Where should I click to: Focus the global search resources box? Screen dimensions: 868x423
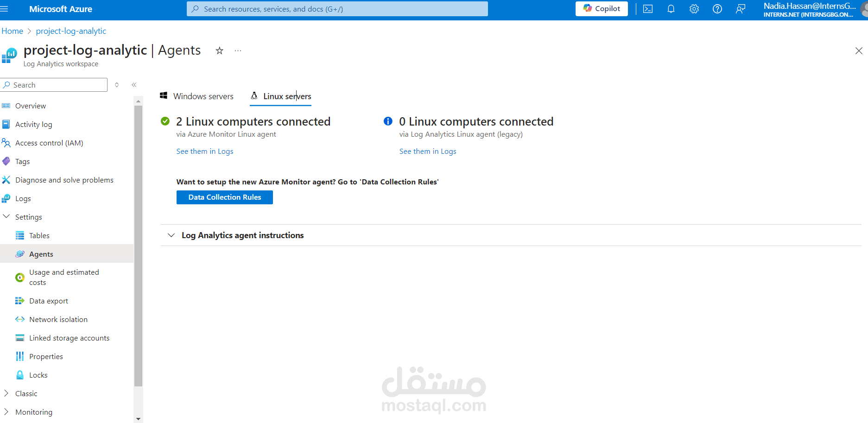[x=337, y=9]
